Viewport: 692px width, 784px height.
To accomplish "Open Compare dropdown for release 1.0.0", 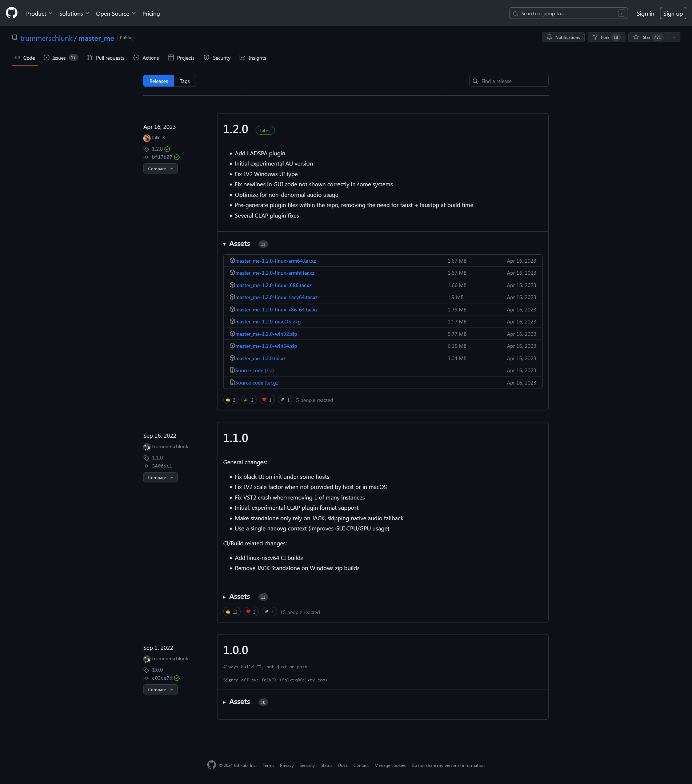I will pos(160,690).
